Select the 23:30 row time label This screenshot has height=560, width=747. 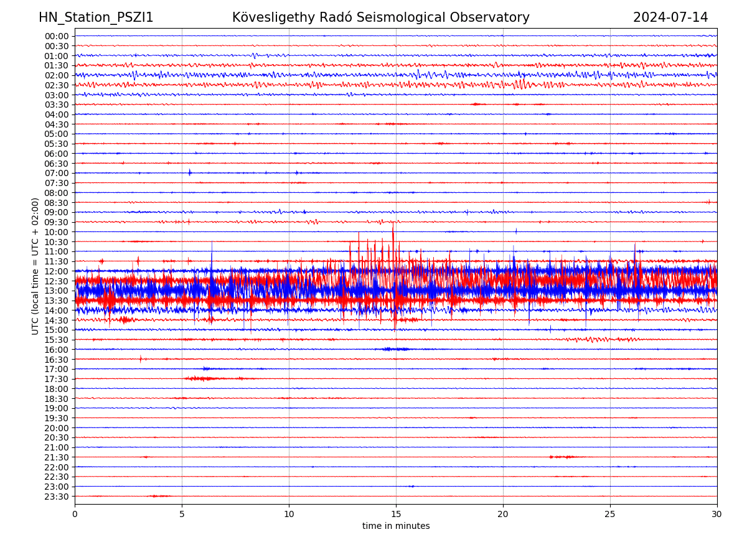pyautogui.click(x=56, y=497)
